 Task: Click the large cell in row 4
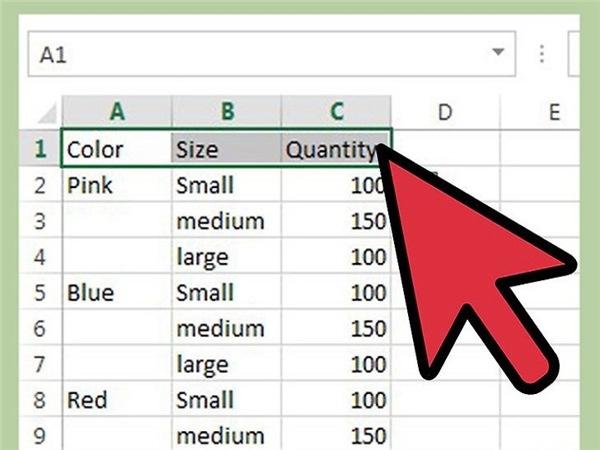pyautogui.click(x=226, y=256)
